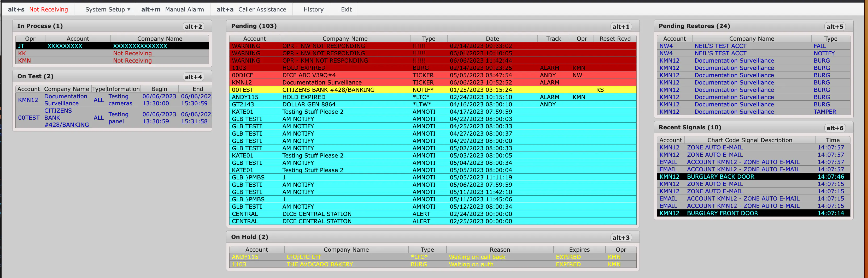
Task: Select 00DICE DICE ABC V39Q#4 ticker row
Action: (x=433, y=75)
